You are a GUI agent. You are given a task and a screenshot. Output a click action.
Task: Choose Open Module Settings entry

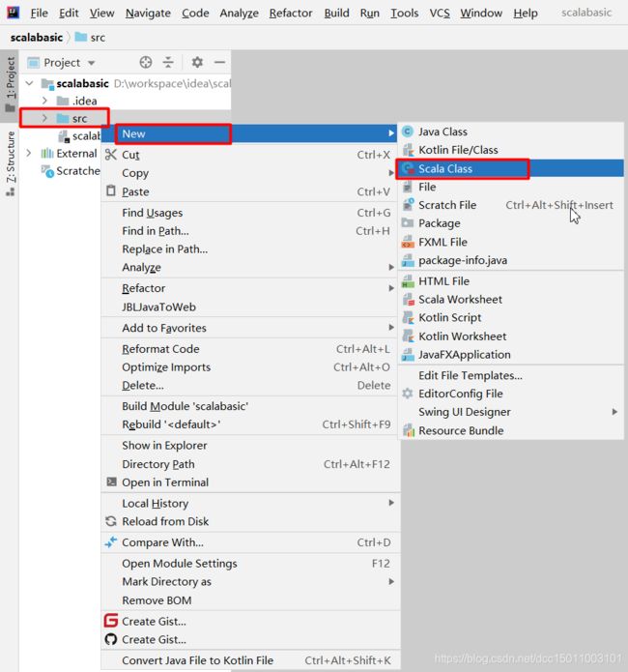pyautogui.click(x=250, y=563)
